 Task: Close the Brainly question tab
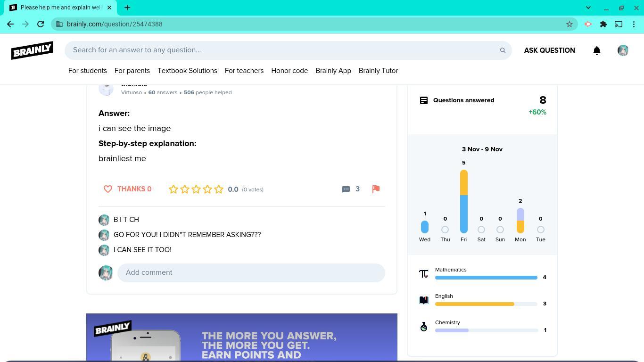[109, 8]
